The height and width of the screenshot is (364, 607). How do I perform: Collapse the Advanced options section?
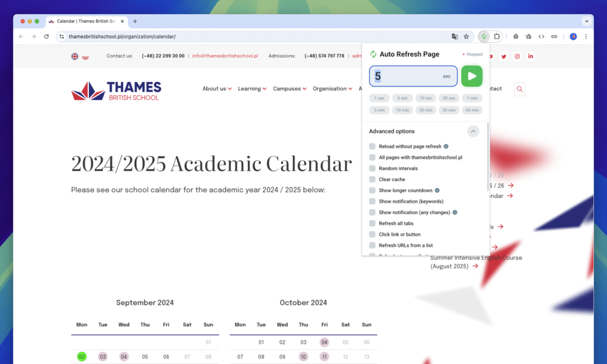pyautogui.click(x=473, y=131)
